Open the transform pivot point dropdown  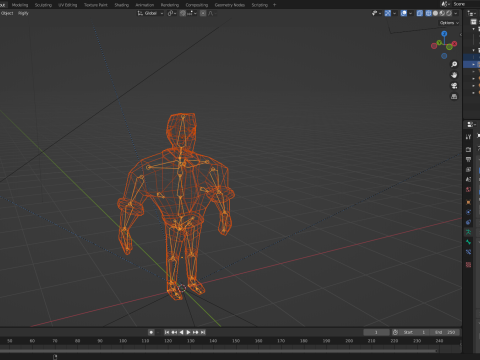pyautogui.click(x=172, y=13)
